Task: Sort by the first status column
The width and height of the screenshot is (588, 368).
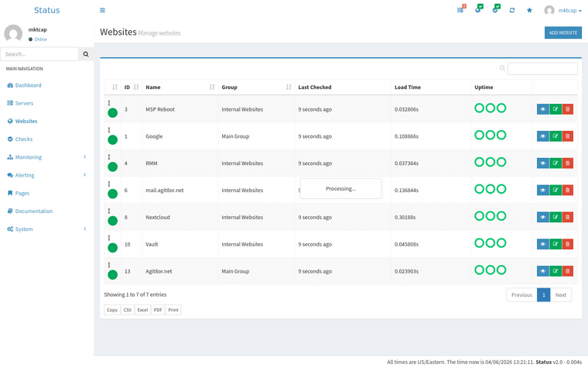Action: coord(113,88)
